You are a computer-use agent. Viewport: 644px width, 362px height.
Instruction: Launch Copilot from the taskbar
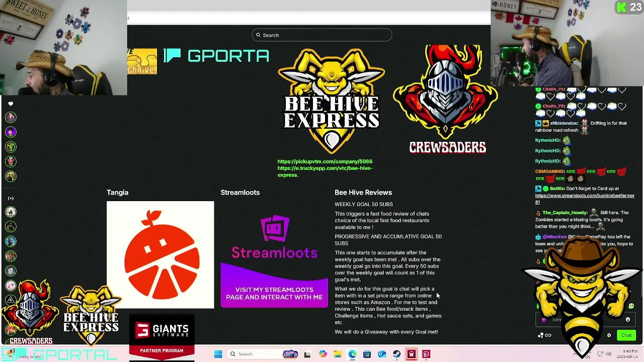(x=323, y=354)
